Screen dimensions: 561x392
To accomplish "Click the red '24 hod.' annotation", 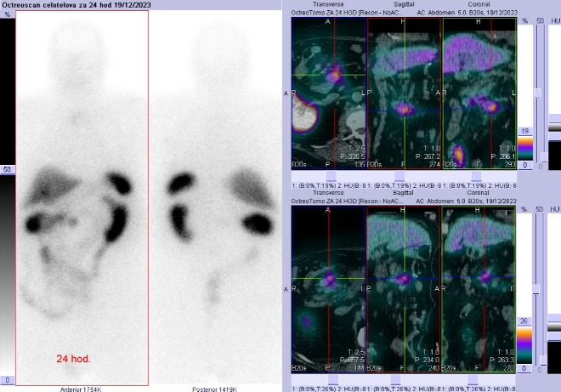I will pos(73,359).
